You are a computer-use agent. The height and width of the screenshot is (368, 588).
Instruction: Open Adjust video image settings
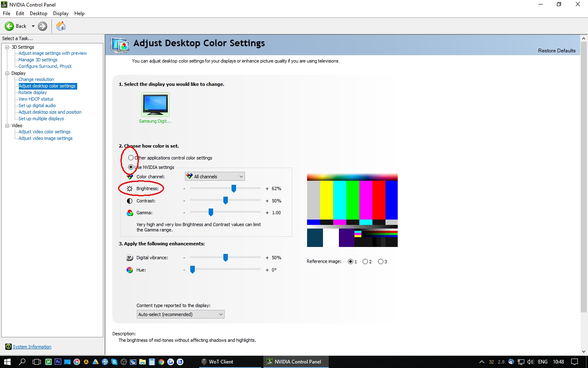click(45, 138)
